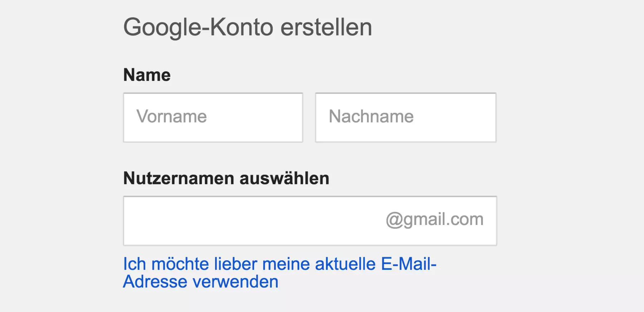644x312 pixels.
Task: Focus the Nachname last name field
Action: click(405, 117)
